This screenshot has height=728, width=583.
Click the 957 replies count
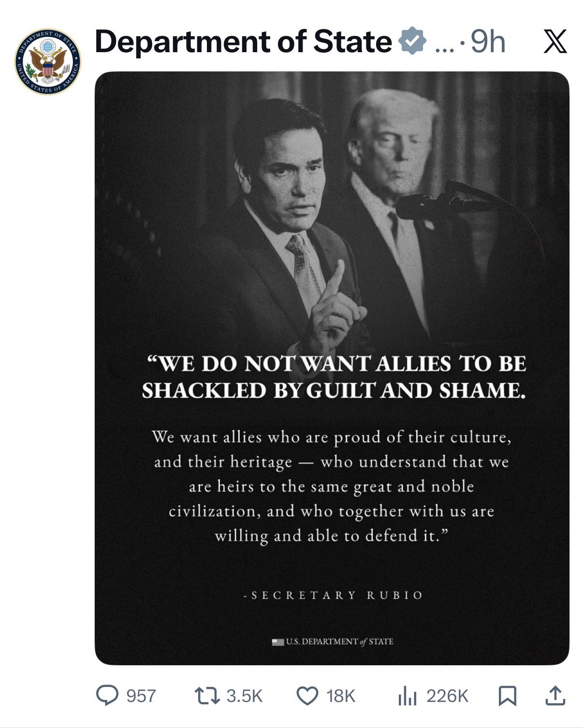[x=141, y=696]
